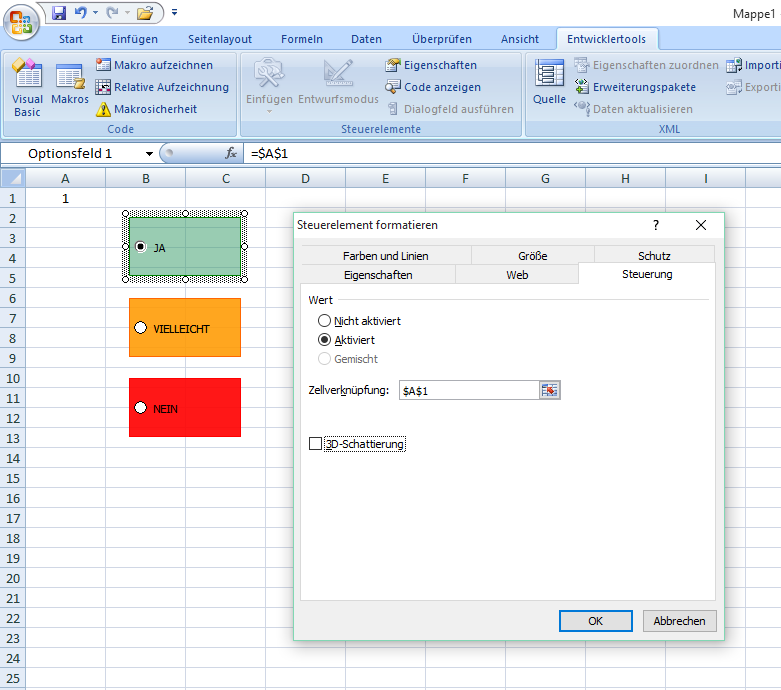This screenshot has width=781, height=690.
Task: Select the Nicht aktiviert radio option
Action: (324, 321)
